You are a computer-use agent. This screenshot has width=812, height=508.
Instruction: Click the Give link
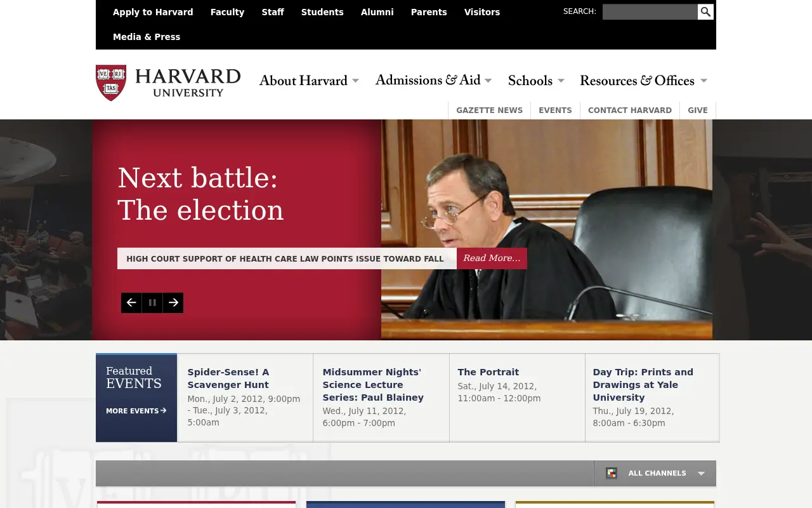pos(698,110)
